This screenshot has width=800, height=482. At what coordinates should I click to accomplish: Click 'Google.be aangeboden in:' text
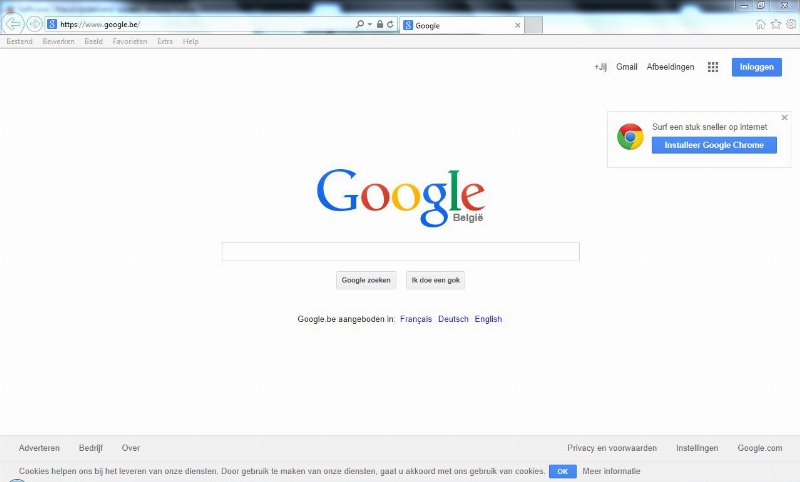click(346, 319)
